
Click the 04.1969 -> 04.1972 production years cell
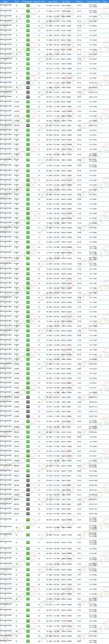click(x=53, y=50)
